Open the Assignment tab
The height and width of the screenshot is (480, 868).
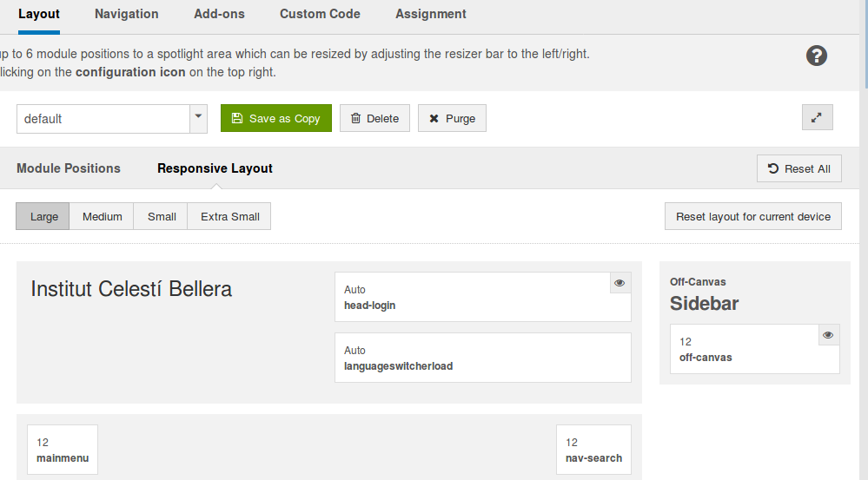tap(431, 14)
